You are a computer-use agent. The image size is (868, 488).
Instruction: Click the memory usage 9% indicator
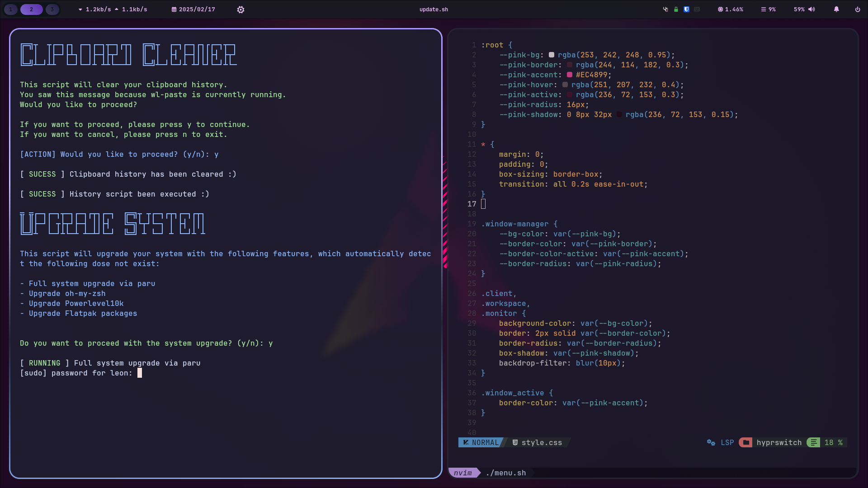[x=768, y=9]
